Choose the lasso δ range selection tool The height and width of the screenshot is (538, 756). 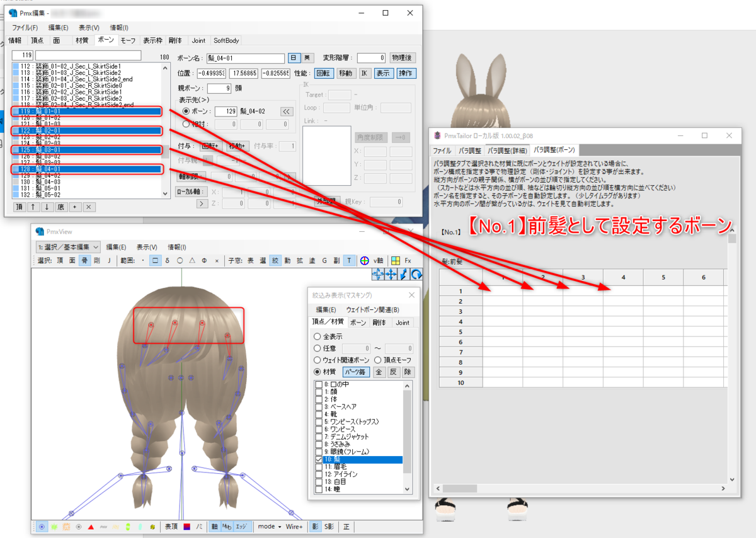click(167, 261)
